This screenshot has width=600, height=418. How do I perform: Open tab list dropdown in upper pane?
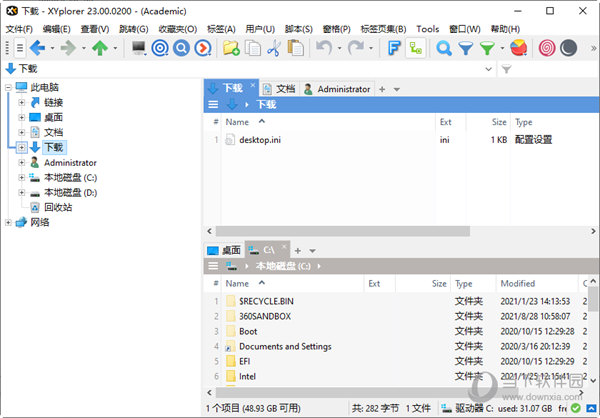(396, 90)
